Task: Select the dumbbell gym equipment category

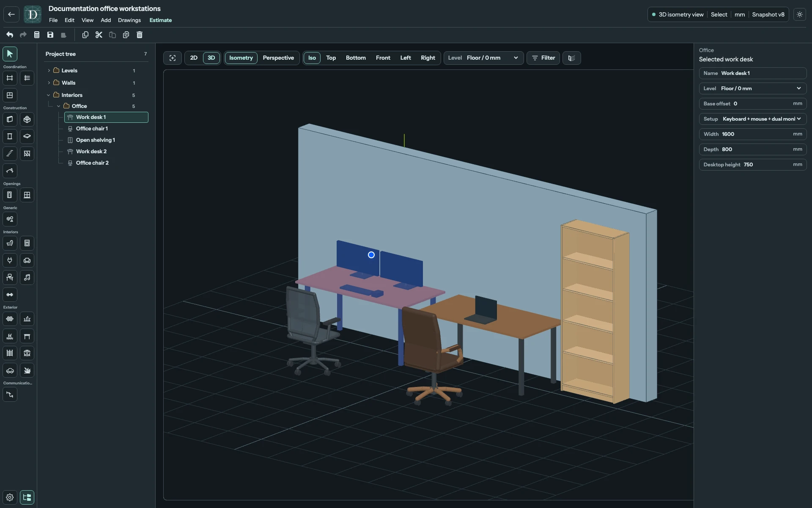Action: [x=10, y=295]
